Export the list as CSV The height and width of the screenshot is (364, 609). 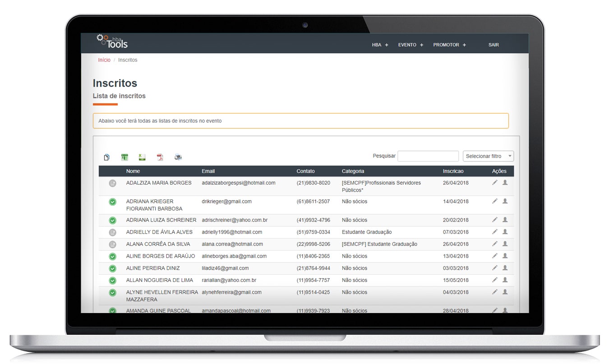[x=125, y=157]
